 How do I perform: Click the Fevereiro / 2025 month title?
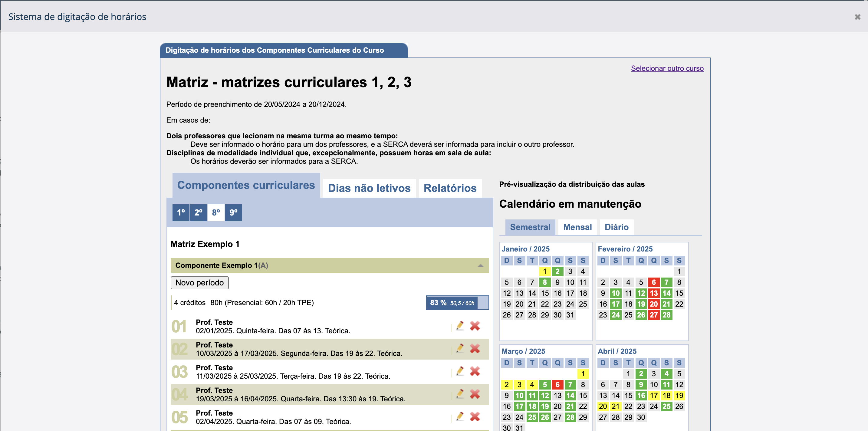[625, 249]
